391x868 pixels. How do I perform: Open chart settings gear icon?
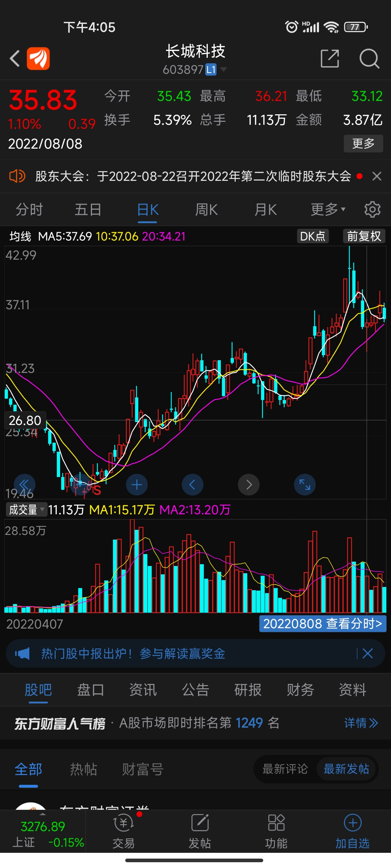(372, 209)
